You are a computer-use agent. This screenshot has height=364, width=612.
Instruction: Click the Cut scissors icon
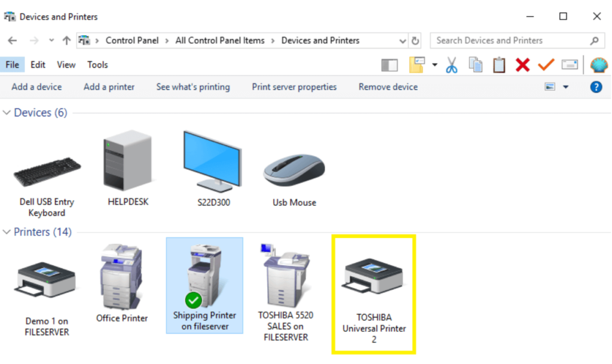[x=452, y=65]
